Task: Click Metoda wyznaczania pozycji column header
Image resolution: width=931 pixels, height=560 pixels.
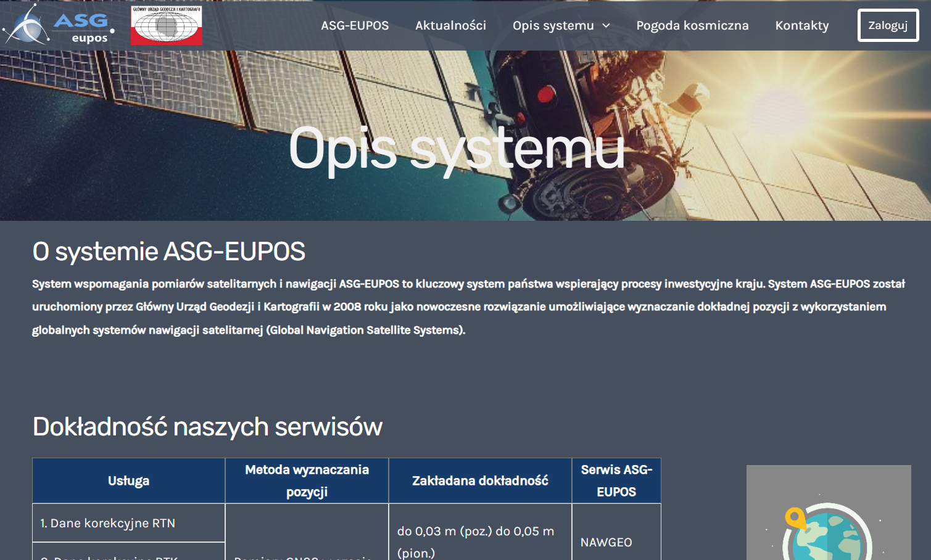Action: coord(307,481)
